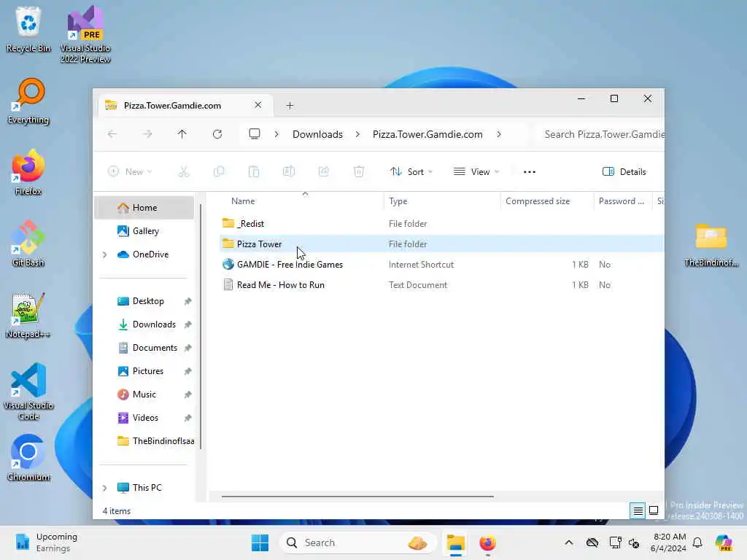Open Desktop quick access item

144,301
